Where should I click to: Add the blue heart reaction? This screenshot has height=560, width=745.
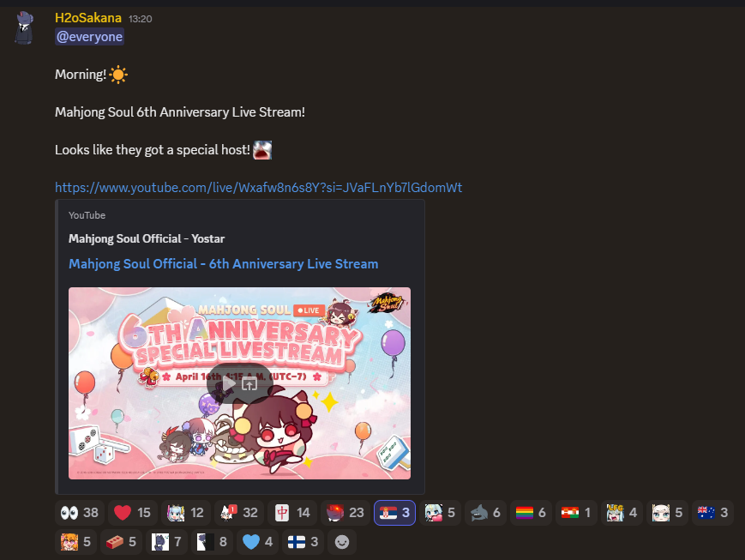(x=257, y=541)
